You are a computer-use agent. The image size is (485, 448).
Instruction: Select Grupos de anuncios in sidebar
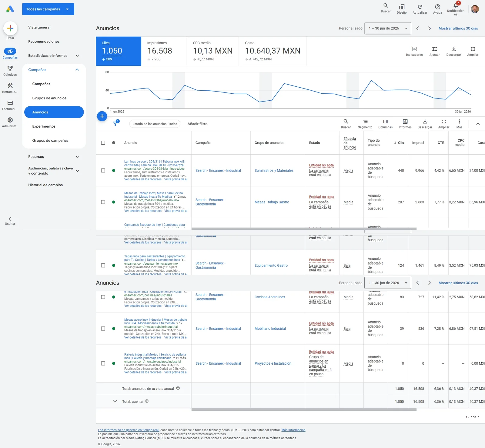point(49,98)
